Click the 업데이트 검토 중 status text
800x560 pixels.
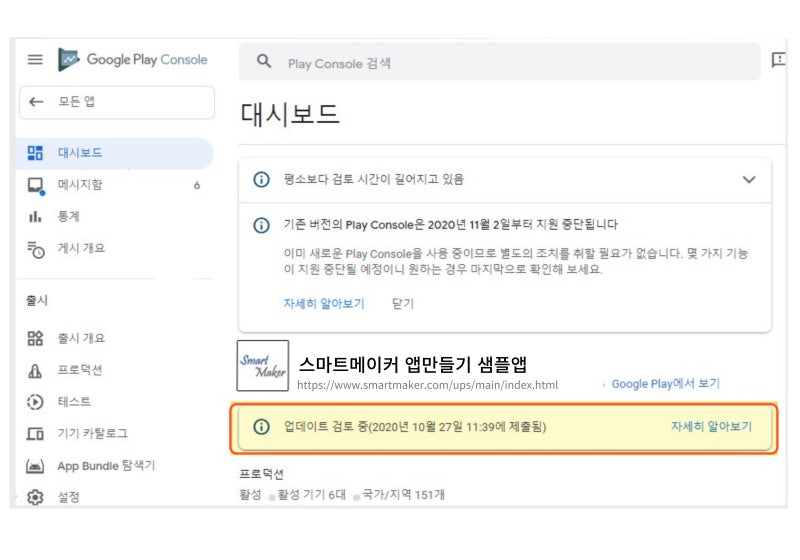point(415,426)
